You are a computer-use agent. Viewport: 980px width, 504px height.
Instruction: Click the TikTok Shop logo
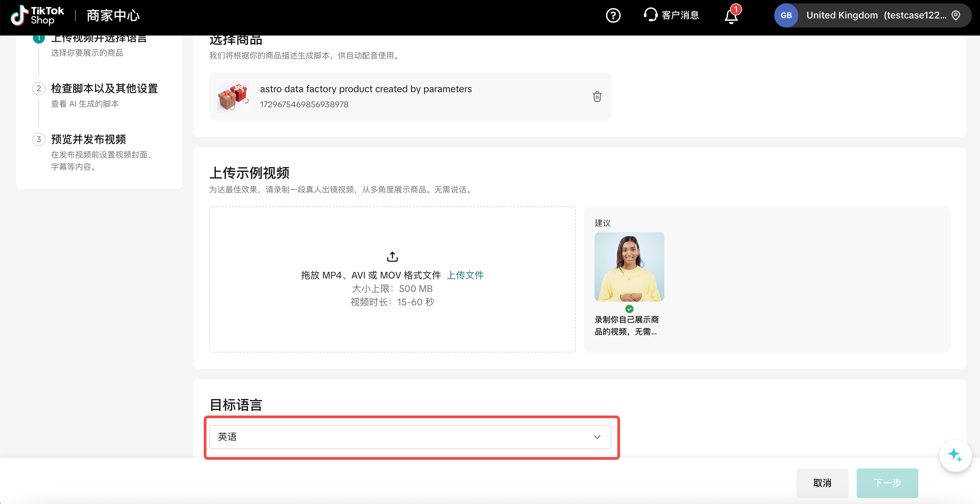[37, 16]
